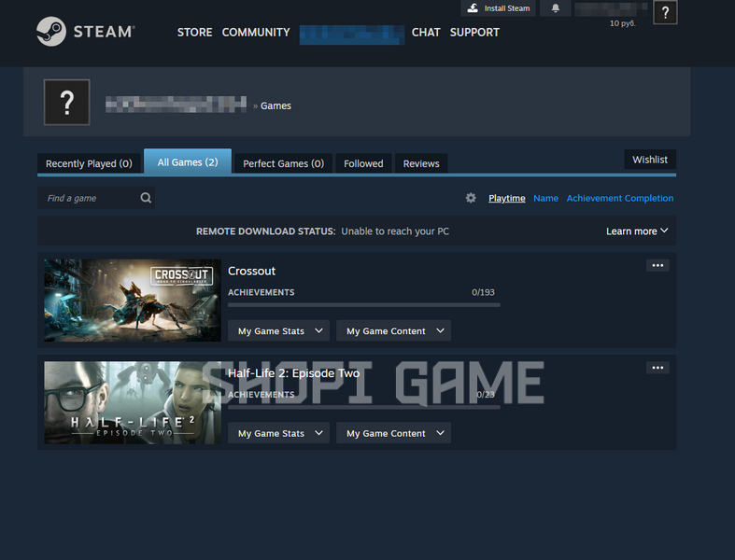Click the search magnifier icon
Screen dimensions: 735x560
point(146,198)
